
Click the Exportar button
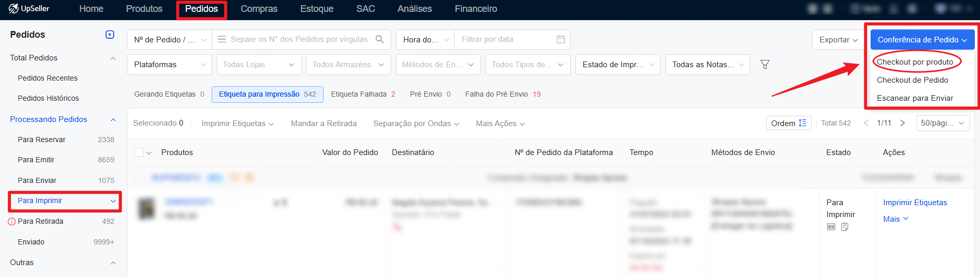[838, 40]
